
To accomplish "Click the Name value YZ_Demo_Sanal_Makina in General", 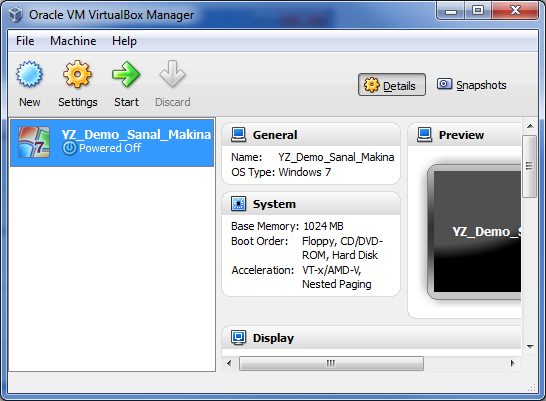I will (x=336, y=157).
